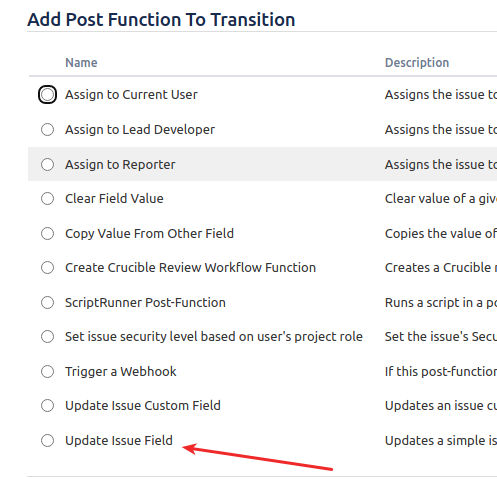Click the Description column header

point(417,63)
